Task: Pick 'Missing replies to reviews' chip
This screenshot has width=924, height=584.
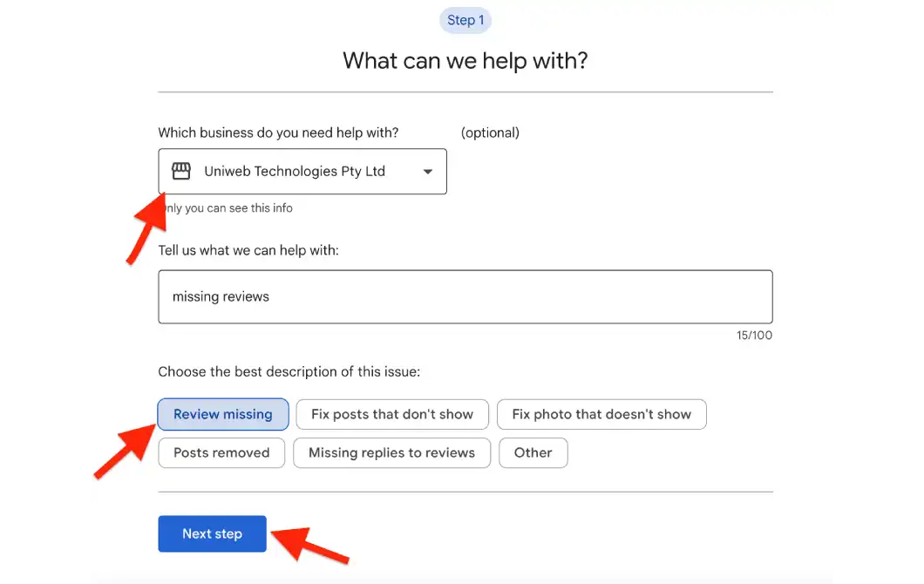Action: click(392, 452)
